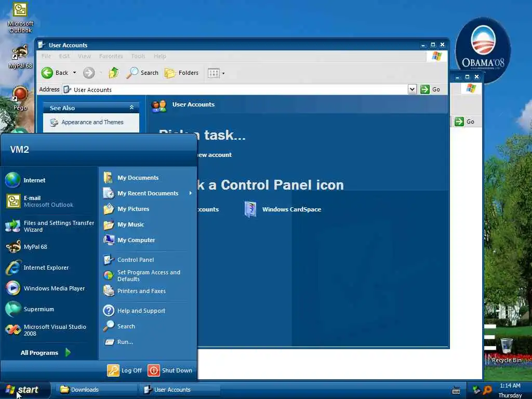This screenshot has width=532, height=399.
Task: Open Printers and Faxes from Start menu
Action: coord(148,291)
